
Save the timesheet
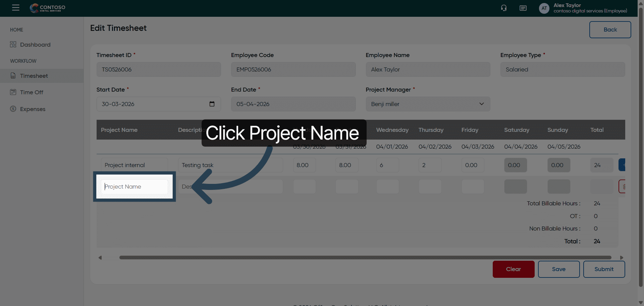point(558,269)
